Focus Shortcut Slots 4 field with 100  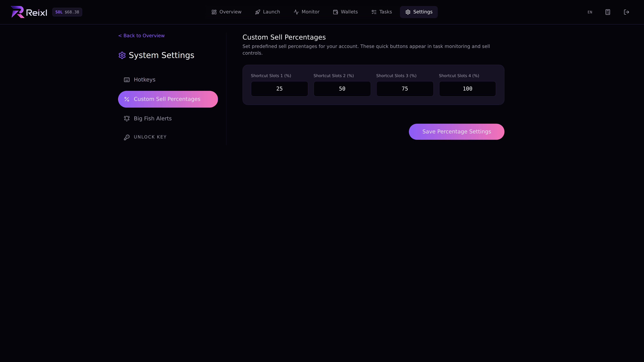pos(468,89)
